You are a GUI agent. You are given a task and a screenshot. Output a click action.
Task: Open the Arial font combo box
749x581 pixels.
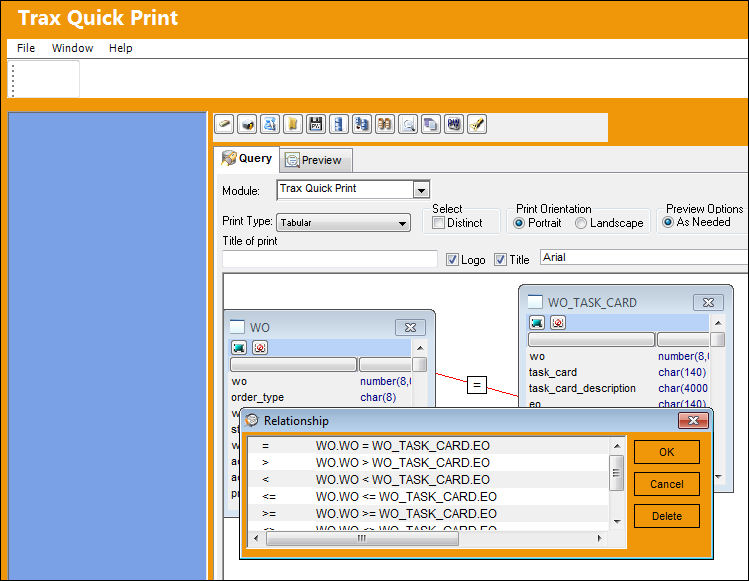644,257
